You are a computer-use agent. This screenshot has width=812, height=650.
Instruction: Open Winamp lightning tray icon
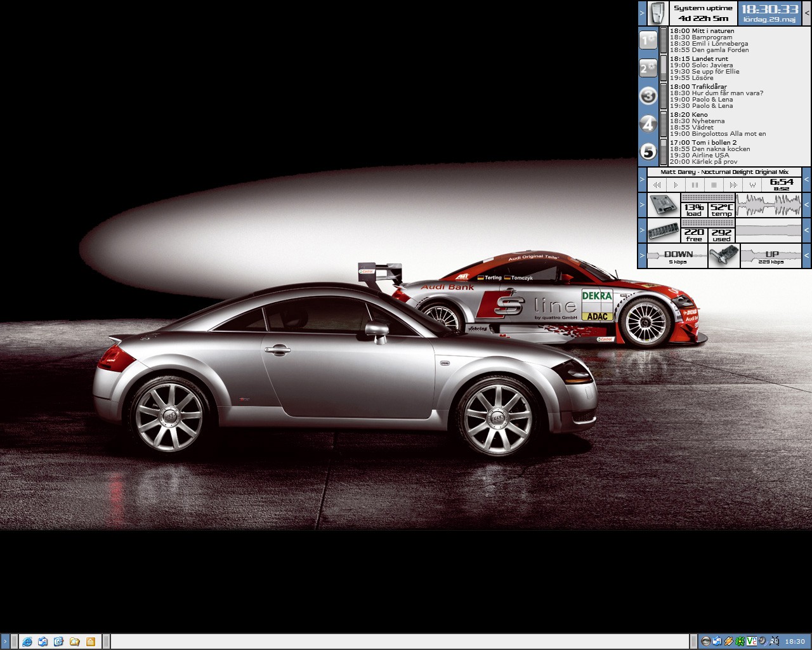point(729,641)
